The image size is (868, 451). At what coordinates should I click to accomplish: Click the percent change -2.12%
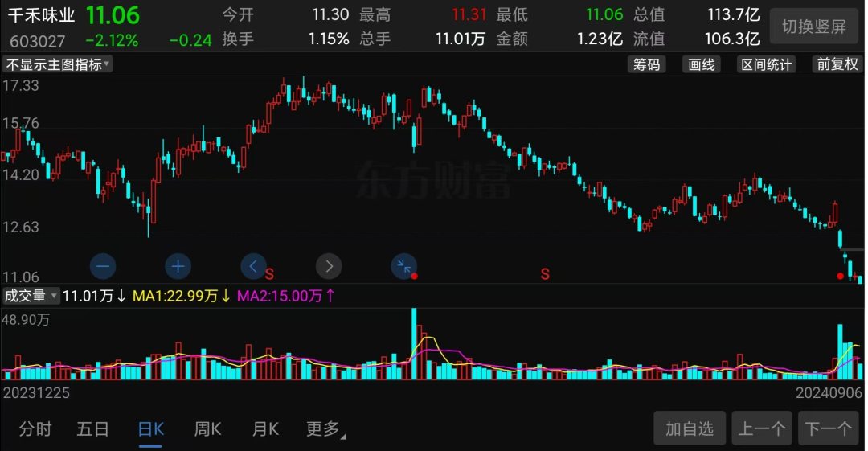tap(112, 40)
